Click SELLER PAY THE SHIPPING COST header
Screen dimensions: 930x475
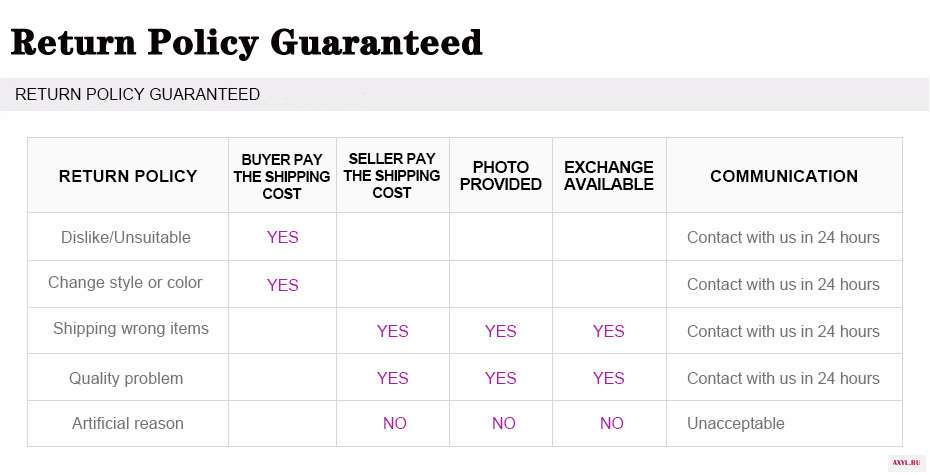(392, 176)
